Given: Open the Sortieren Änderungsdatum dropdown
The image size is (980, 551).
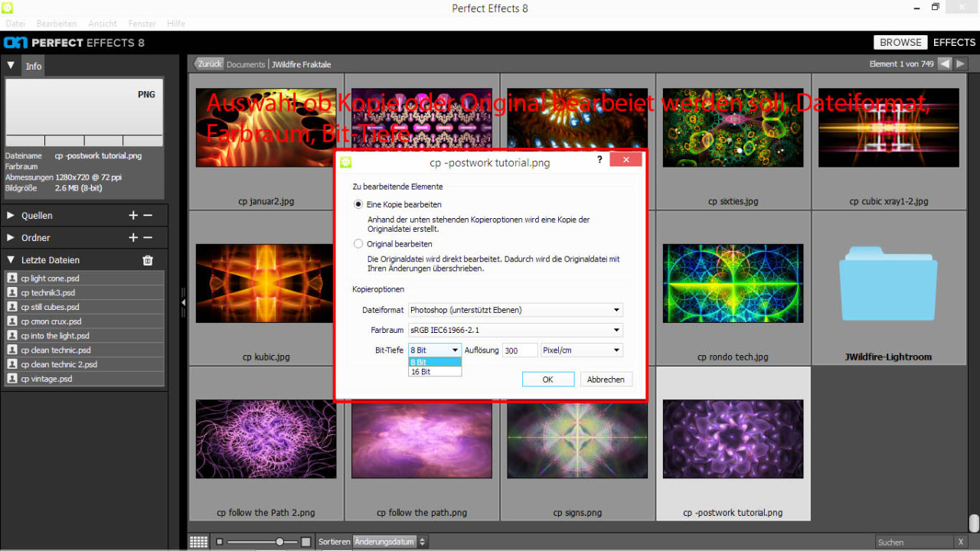Looking at the screenshot, I should click(x=390, y=542).
